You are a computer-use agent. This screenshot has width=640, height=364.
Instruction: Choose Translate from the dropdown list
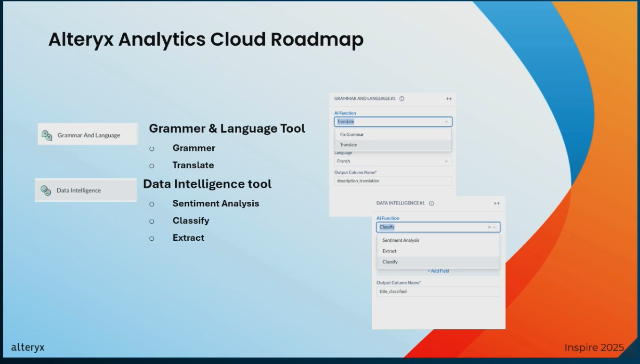click(x=393, y=145)
